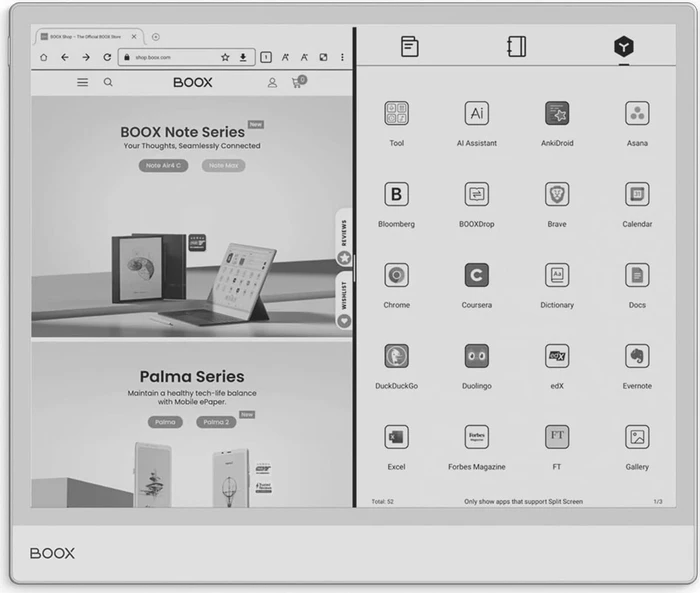Screen dimensions: 700x593
Task: Open DuckDuckGo app
Action: [x=396, y=356]
